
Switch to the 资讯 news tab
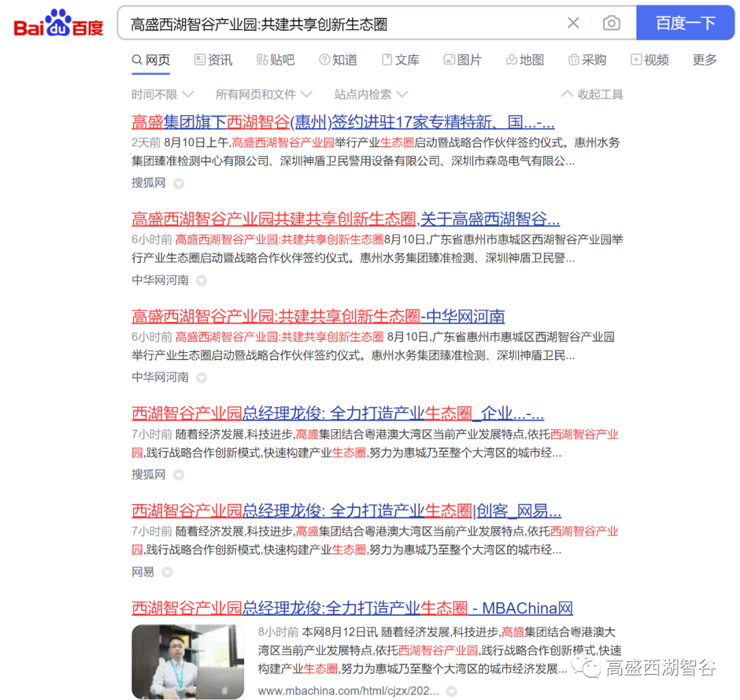click(x=213, y=60)
